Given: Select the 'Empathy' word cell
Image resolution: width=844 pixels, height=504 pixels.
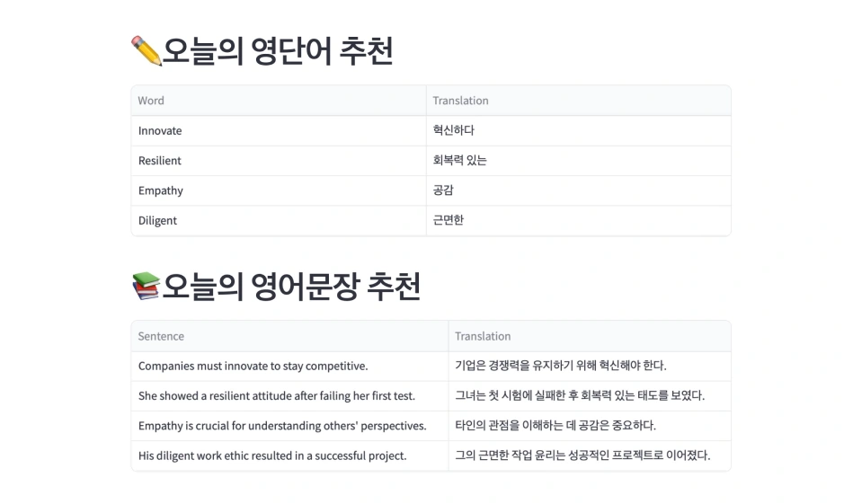Looking at the screenshot, I should [x=279, y=190].
